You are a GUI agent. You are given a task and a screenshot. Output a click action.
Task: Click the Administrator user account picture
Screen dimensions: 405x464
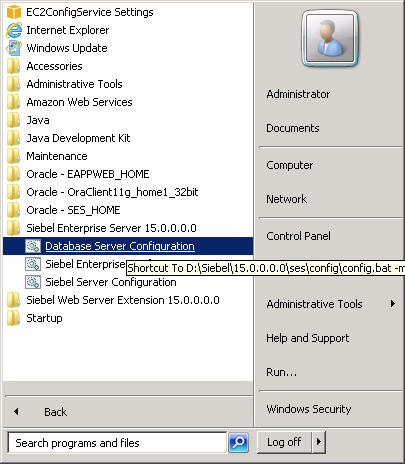point(330,38)
